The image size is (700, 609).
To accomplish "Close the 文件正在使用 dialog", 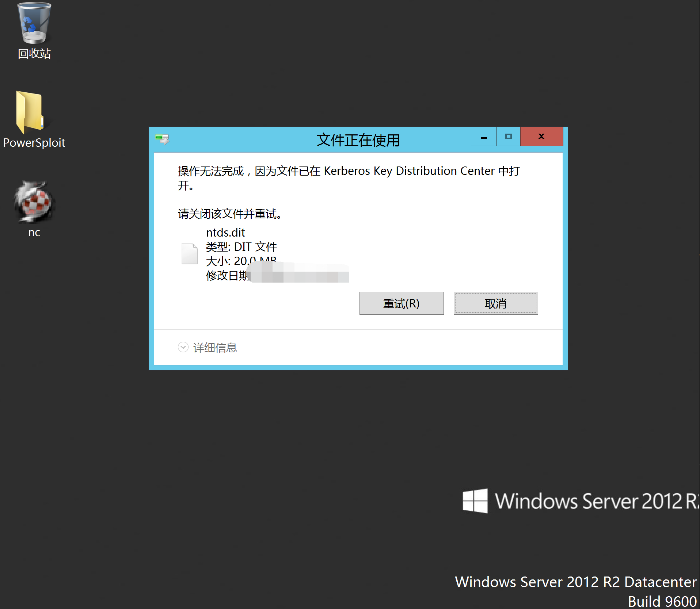I will pyautogui.click(x=541, y=137).
